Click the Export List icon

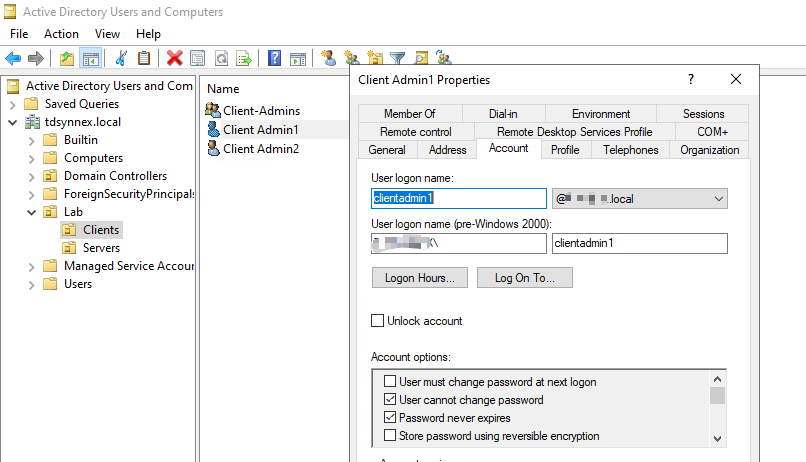click(244, 58)
